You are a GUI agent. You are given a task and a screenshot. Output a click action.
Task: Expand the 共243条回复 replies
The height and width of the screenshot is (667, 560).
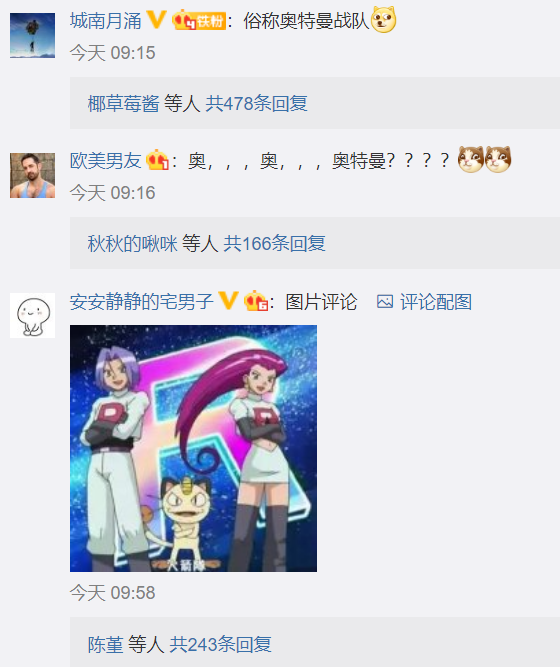220,644
